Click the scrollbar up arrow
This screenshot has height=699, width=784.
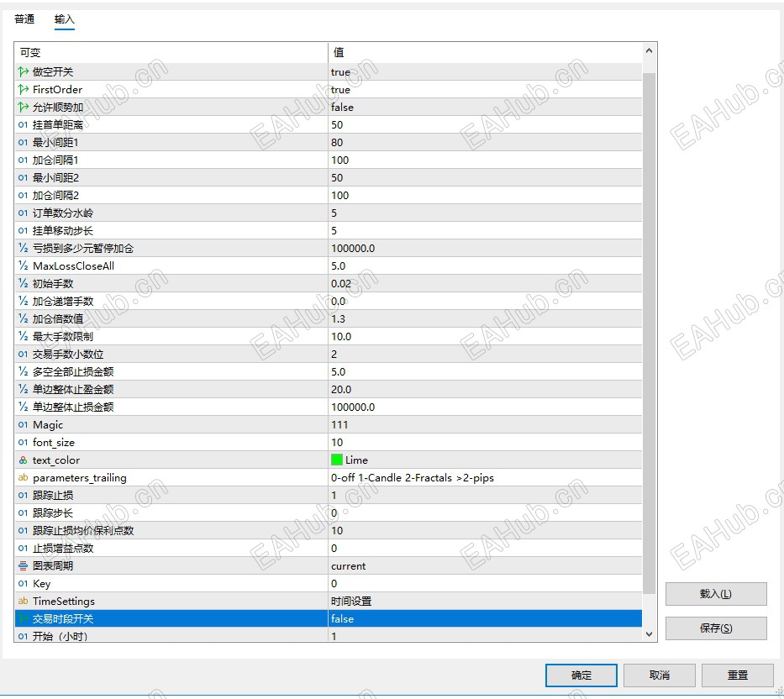[649, 50]
